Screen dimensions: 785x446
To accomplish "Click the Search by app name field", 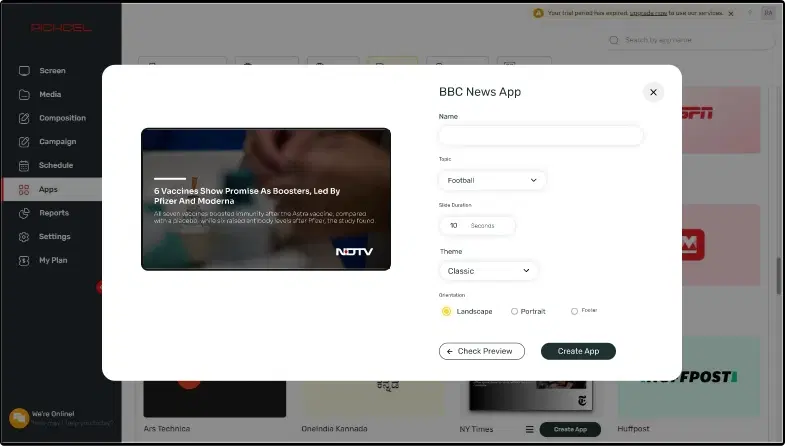I will (x=691, y=40).
